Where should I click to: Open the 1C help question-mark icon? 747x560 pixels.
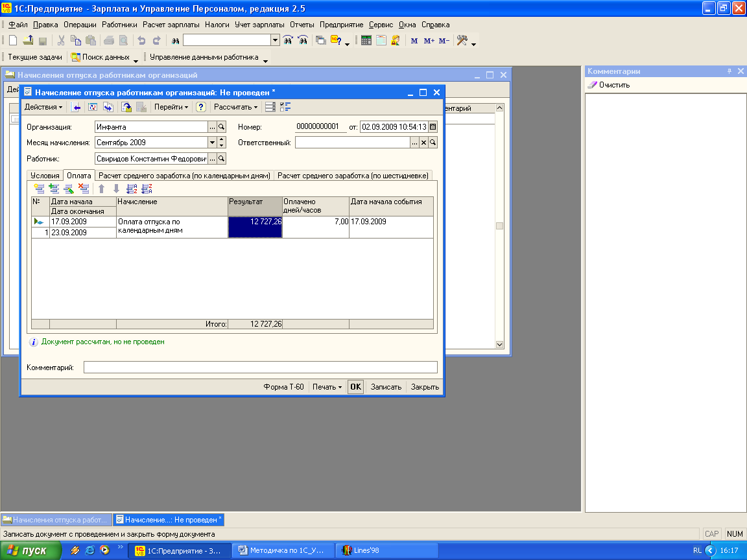[x=336, y=40]
